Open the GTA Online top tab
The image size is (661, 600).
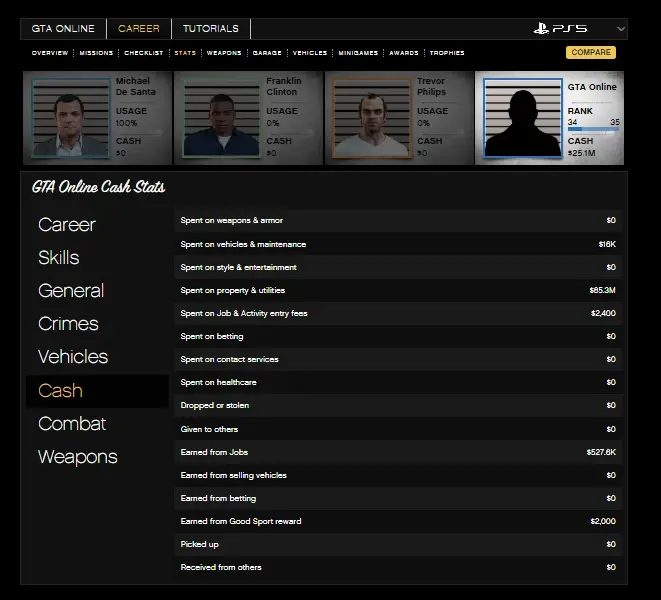tap(62, 29)
